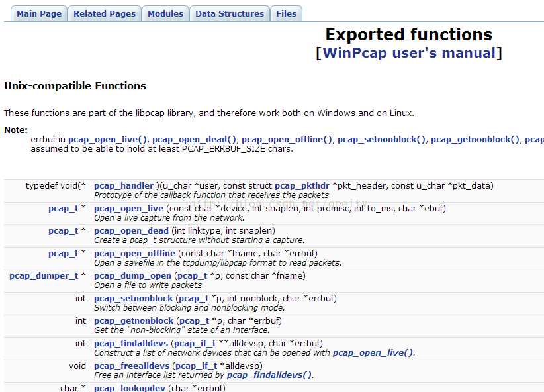Open the pcap_dump_open function link

(x=132, y=276)
